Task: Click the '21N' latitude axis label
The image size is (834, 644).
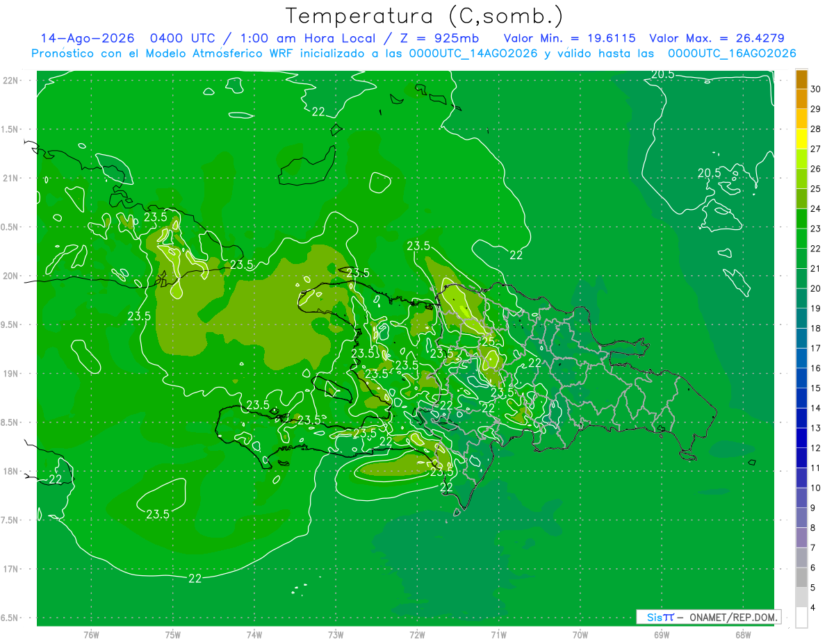Action: [12, 179]
